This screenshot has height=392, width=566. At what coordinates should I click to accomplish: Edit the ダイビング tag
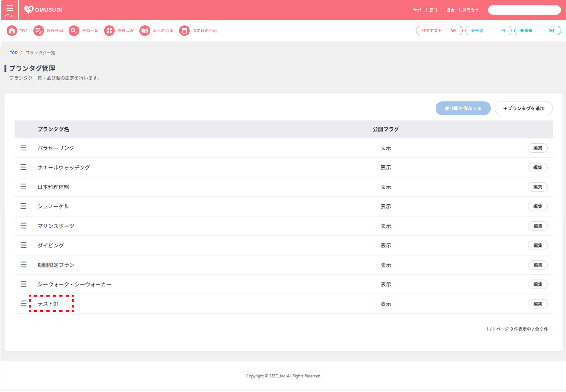point(538,246)
